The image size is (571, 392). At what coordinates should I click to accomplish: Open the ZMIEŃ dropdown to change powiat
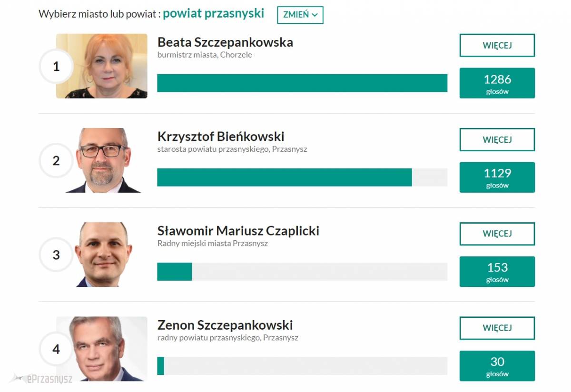[300, 15]
